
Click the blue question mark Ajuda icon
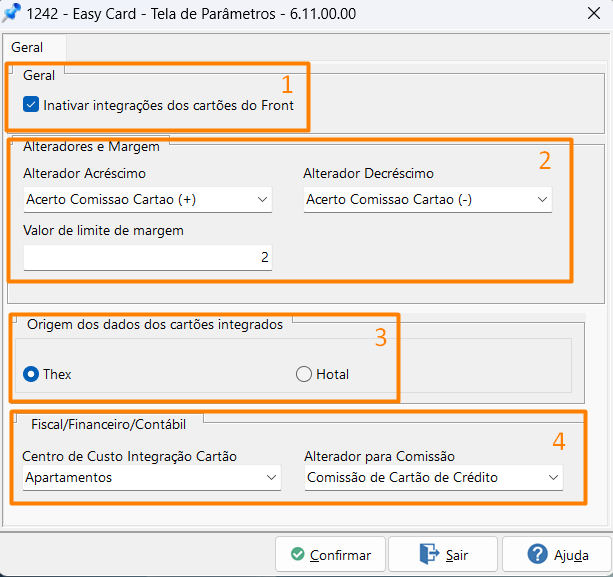click(x=537, y=554)
